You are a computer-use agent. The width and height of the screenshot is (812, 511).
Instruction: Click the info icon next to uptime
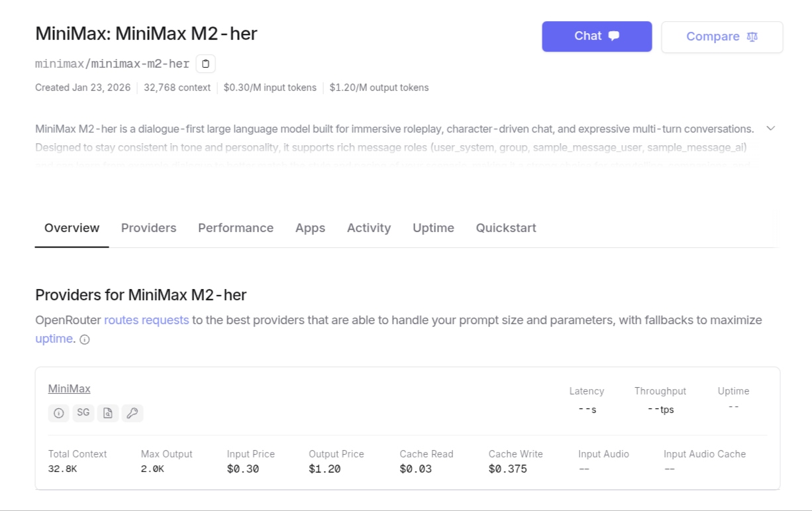tap(85, 339)
